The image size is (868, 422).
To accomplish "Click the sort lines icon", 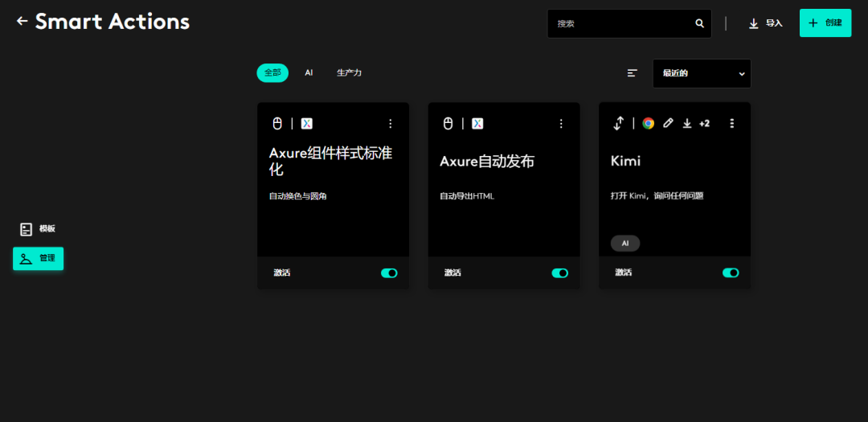I will coord(633,73).
